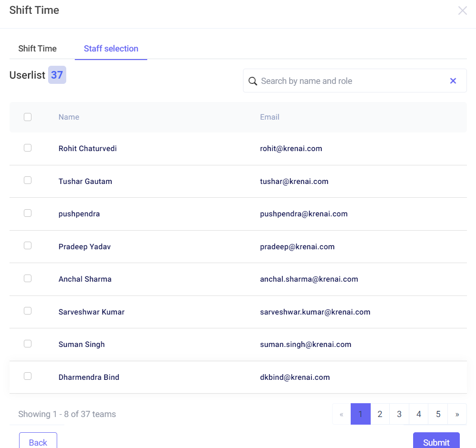Click the name Suman Singh

pyautogui.click(x=81, y=345)
